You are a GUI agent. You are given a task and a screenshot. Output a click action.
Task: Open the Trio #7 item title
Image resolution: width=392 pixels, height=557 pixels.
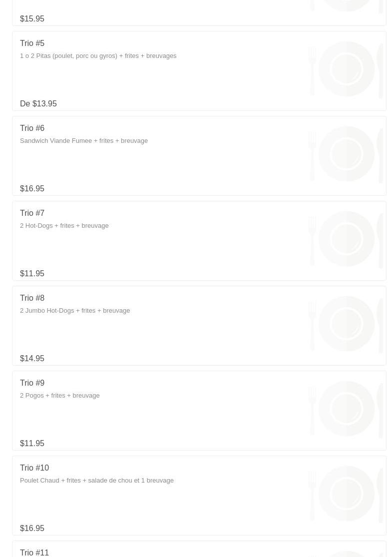[32, 213]
